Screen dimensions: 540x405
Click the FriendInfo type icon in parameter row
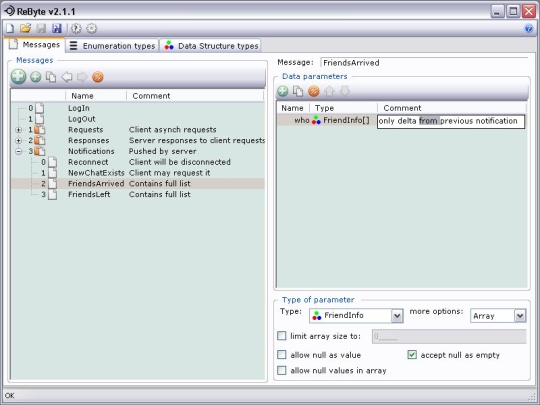[x=316, y=120]
